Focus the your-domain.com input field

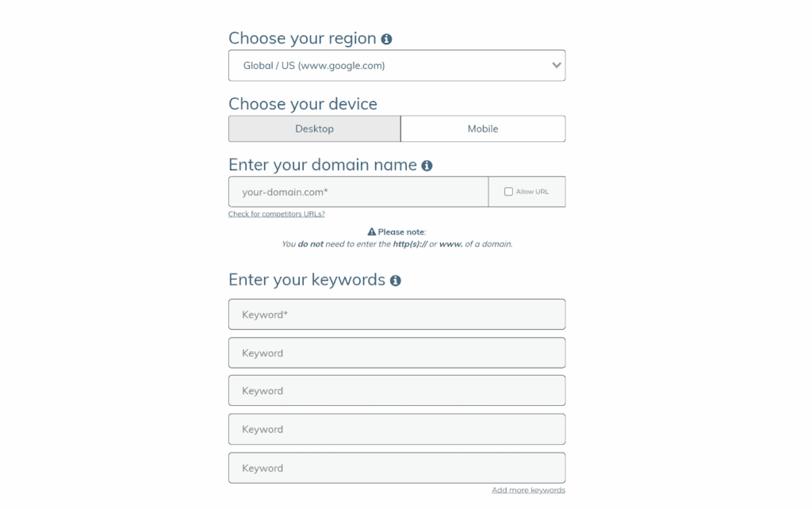(358, 191)
